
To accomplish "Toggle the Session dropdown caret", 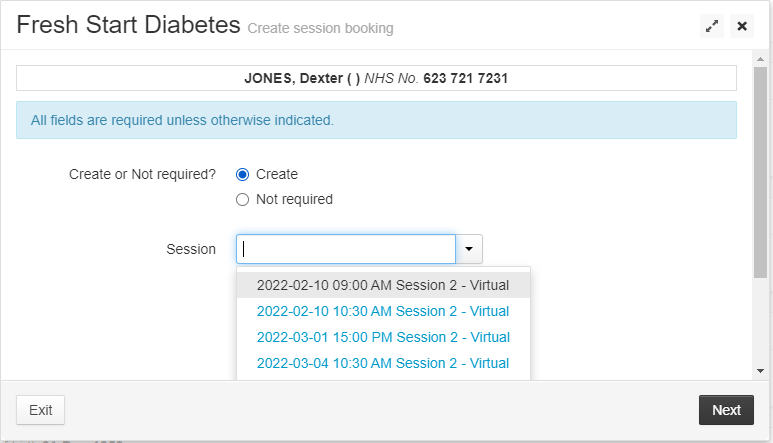I will click(x=469, y=249).
